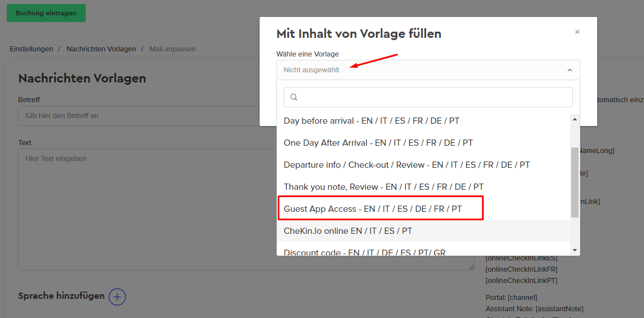Click the [onlineCheckInLinkFR] placeholder

click(x=521, y=269)
